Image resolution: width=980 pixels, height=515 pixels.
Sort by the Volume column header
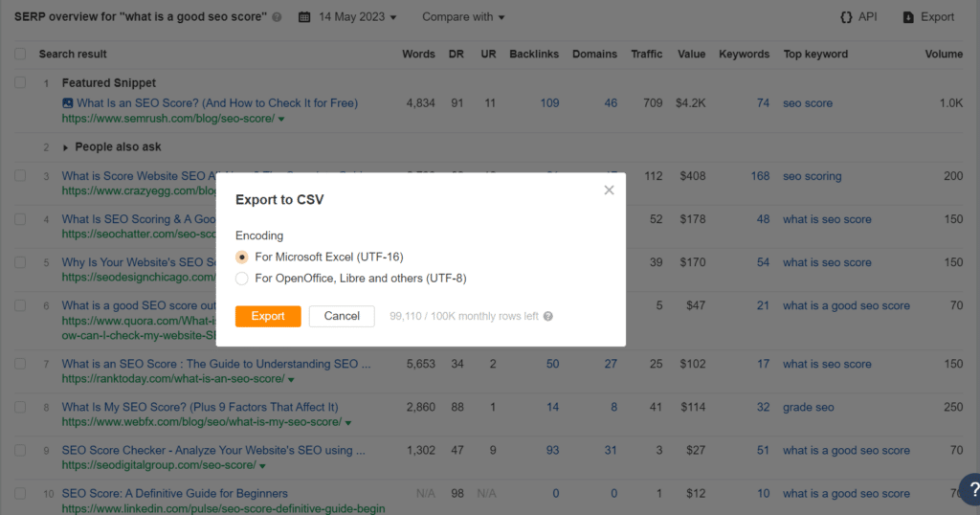pos(944,54)
